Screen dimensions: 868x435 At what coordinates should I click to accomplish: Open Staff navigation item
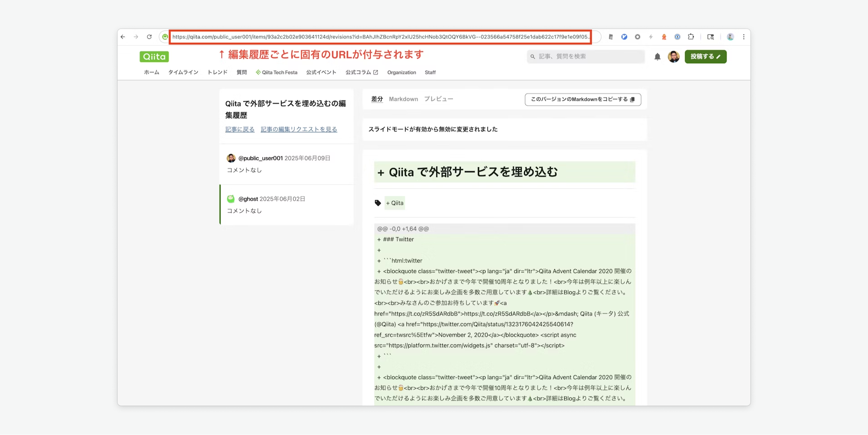(430, 72)
